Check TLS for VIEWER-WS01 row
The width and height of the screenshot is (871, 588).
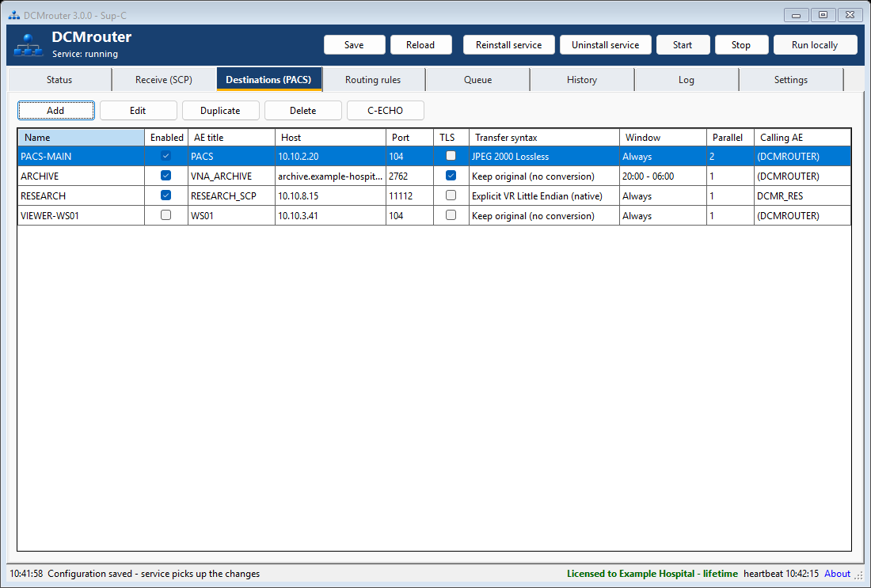451,215
